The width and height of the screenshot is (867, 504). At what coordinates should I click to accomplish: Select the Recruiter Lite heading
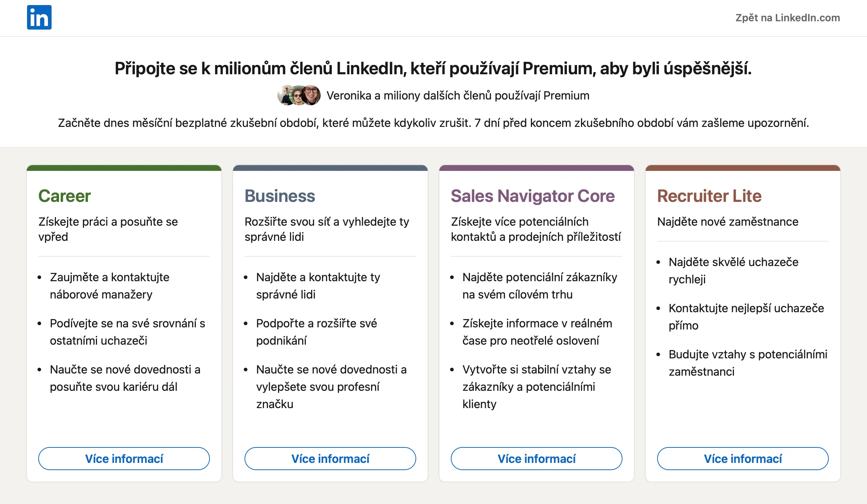point(709,196)
